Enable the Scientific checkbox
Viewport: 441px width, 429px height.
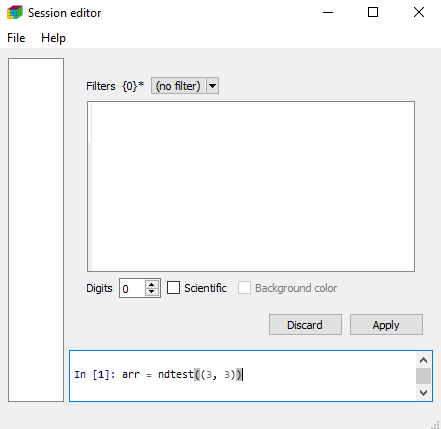tap(173, 288)
